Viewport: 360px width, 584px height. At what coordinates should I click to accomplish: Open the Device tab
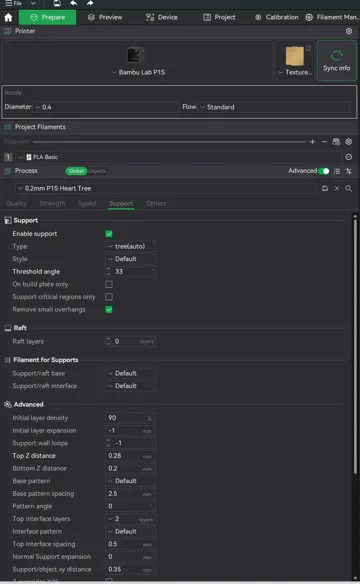pos(162,17)
